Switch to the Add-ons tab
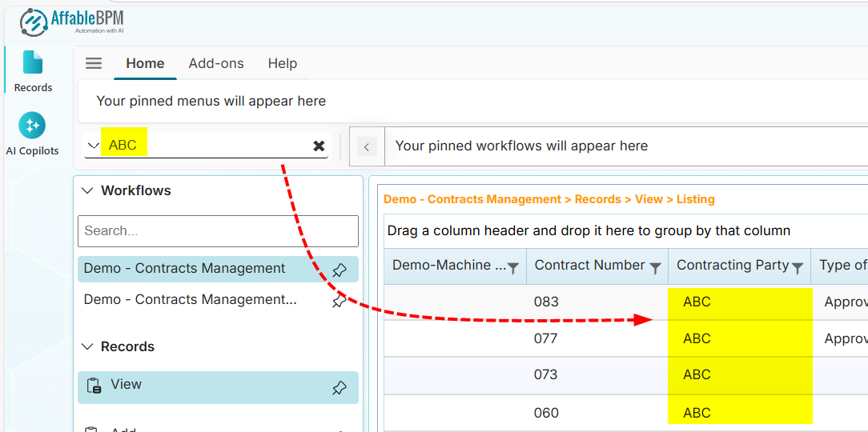 [x=216, y=63]
